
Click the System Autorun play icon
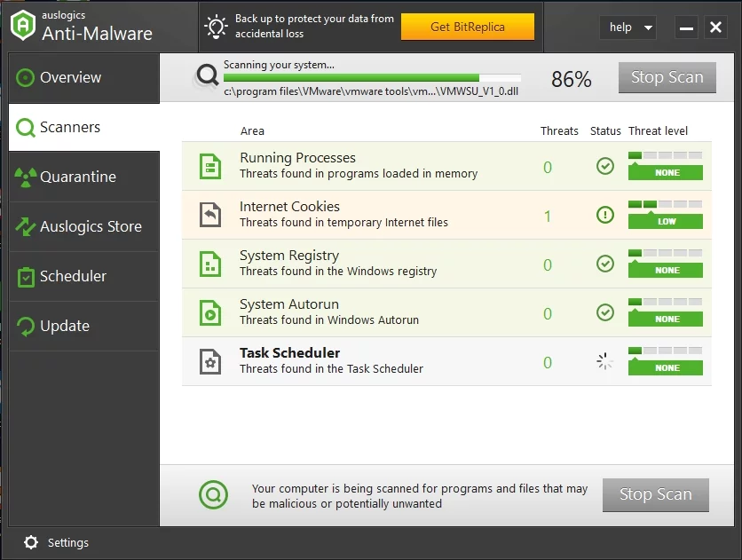coord(210,312)
